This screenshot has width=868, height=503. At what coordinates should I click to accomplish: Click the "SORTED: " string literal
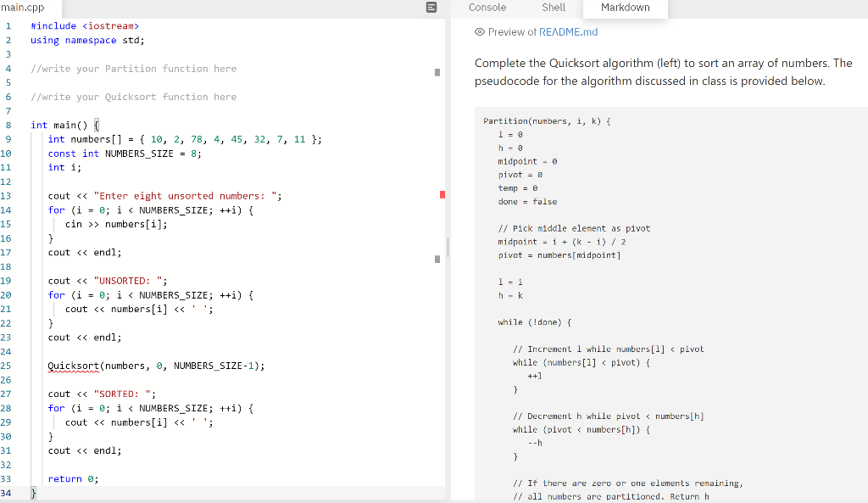click(122, 394)
